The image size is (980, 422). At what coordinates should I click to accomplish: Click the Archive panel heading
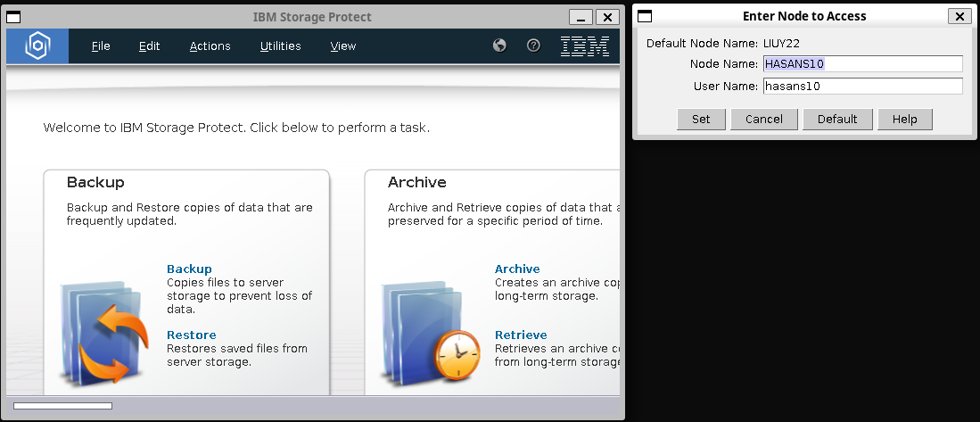(x=416, y=182)
